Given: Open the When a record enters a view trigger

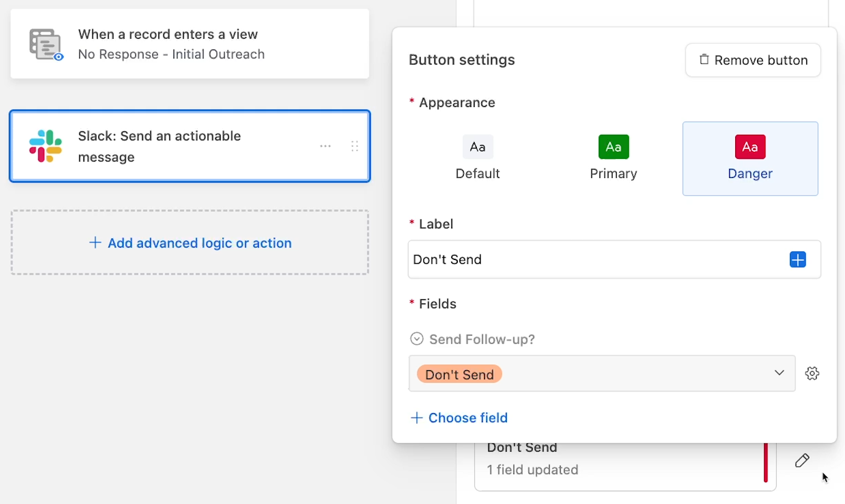Looking at the screenshot, I should point(190,44).
